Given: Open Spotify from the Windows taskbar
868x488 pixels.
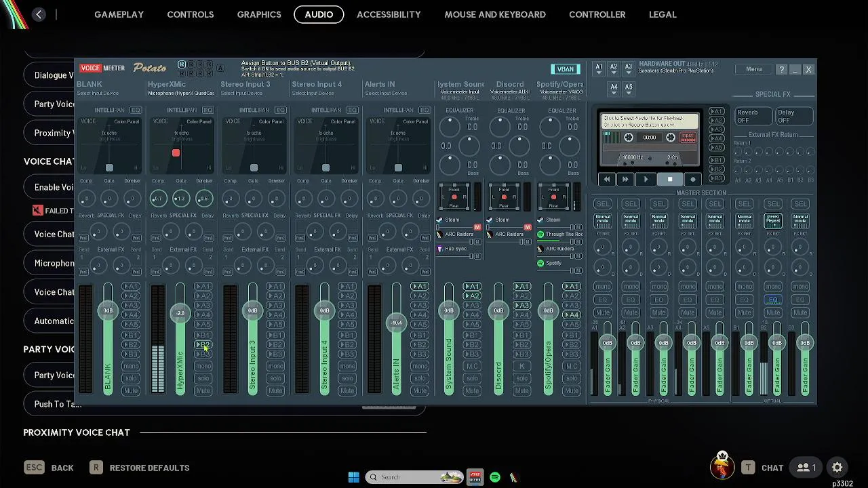Looking at the screenshot, I should tap(495, 477).
